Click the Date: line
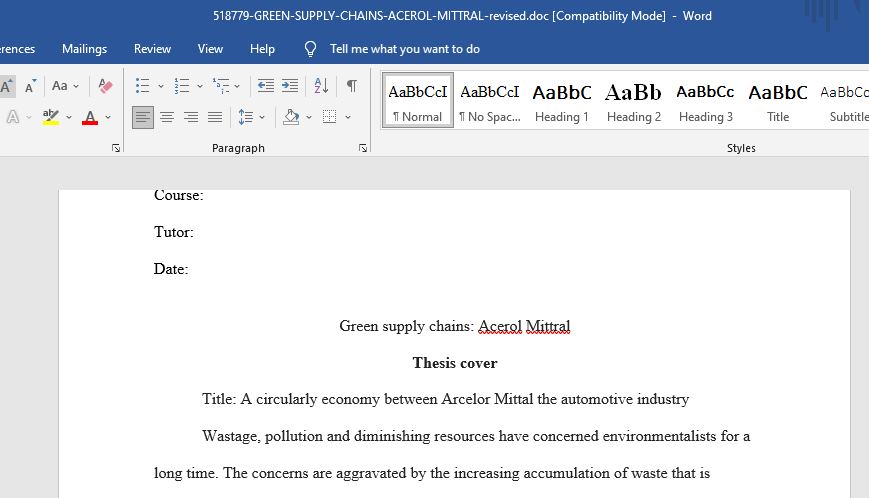 [171, 269]
